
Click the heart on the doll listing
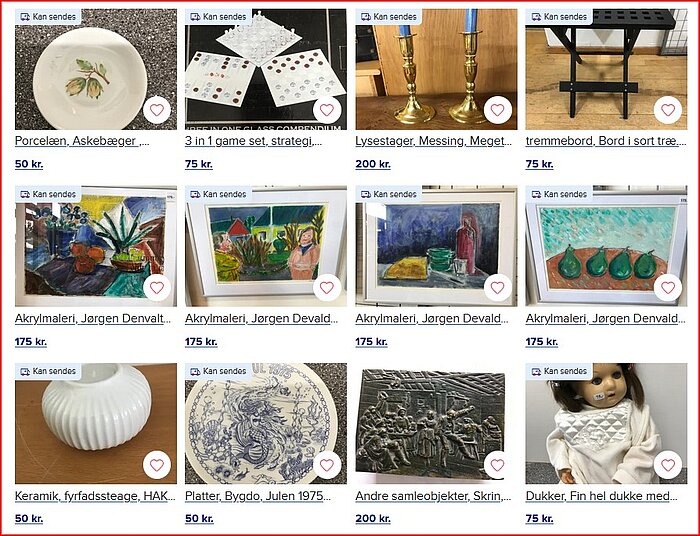tap(668, 465)
